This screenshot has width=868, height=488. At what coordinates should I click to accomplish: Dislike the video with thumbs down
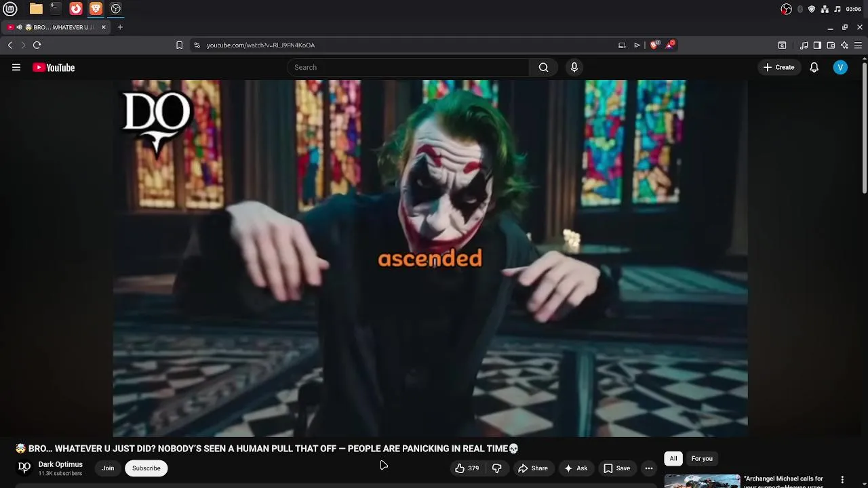[496, 468]
